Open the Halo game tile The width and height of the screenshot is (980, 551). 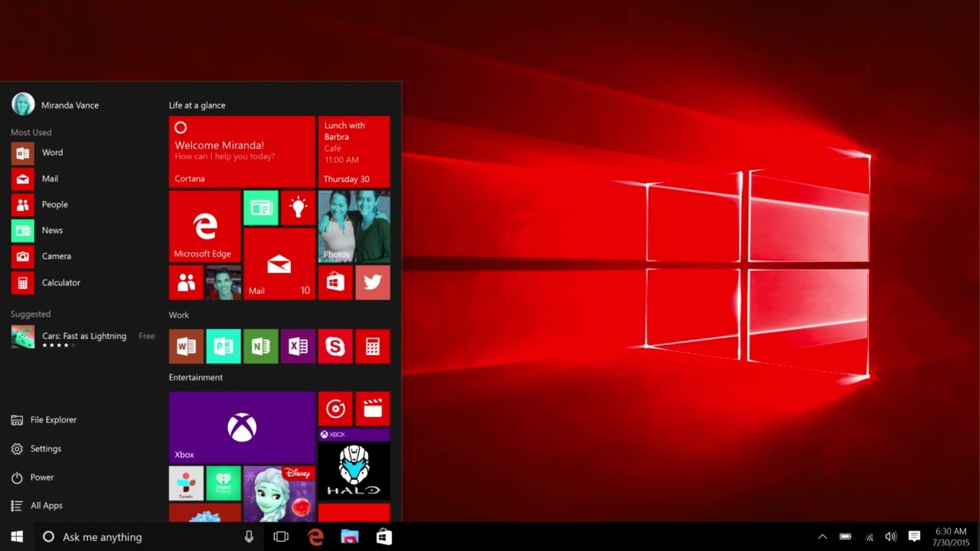pyautogui.click(x=354, y=465)
